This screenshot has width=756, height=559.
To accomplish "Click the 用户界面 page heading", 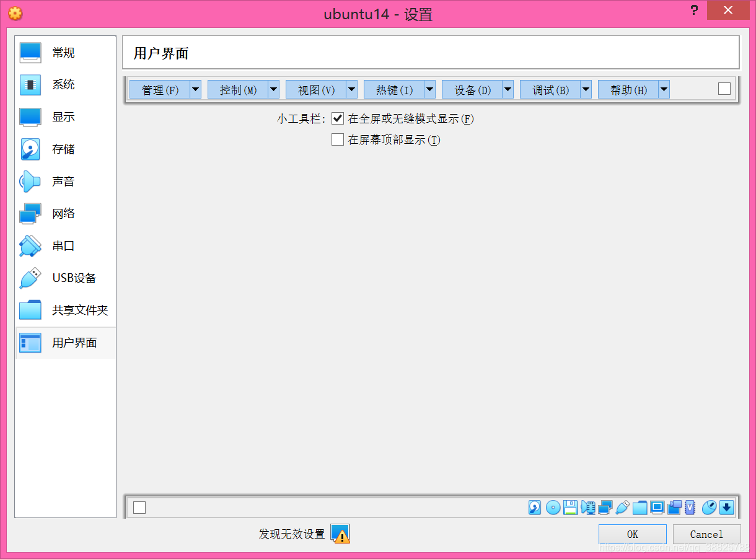I will (161, 53).
